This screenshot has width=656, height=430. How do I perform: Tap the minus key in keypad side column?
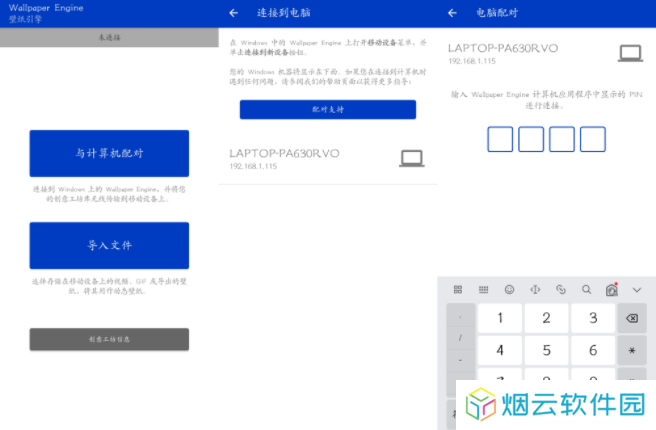[x=461, y=360]
